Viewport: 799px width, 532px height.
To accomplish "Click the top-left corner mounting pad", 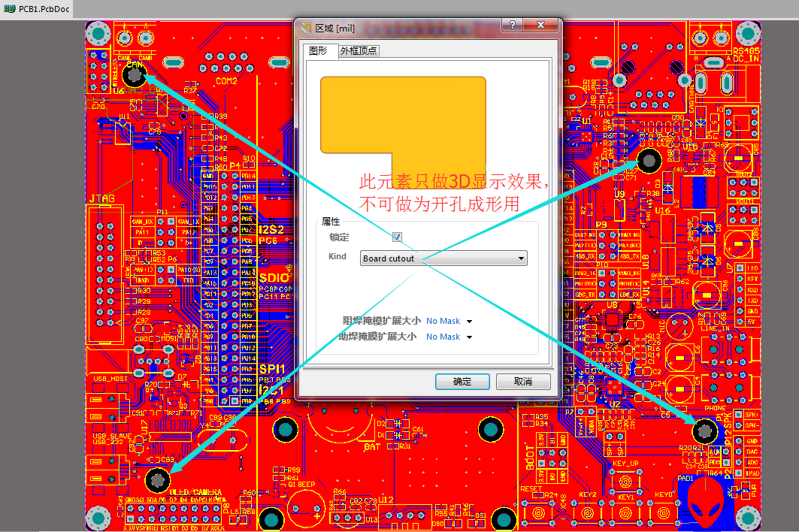I will [98, 33].
